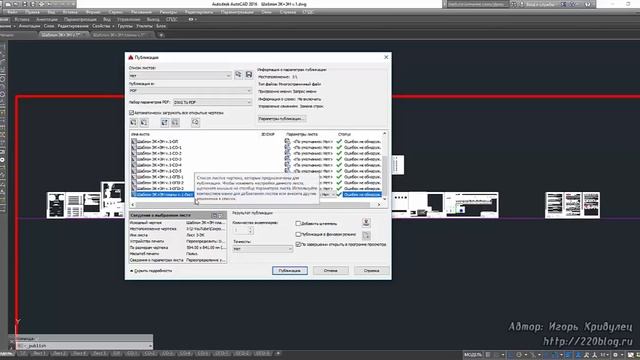Open the sheet list dropdown
This screenshot has height=360, width=640.
(x=180, y=76)
